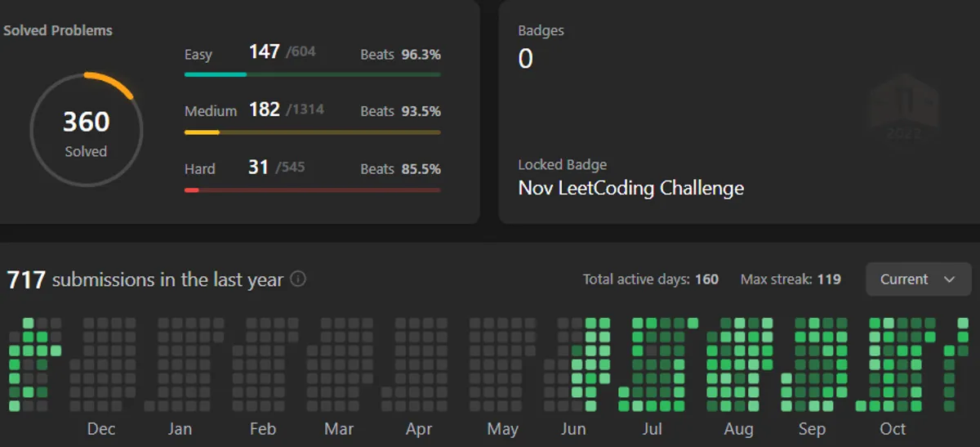Click the Max streak 119 stat
This screenshot has height=447, width=980.
pyautogui.click(x=791, y=279)
